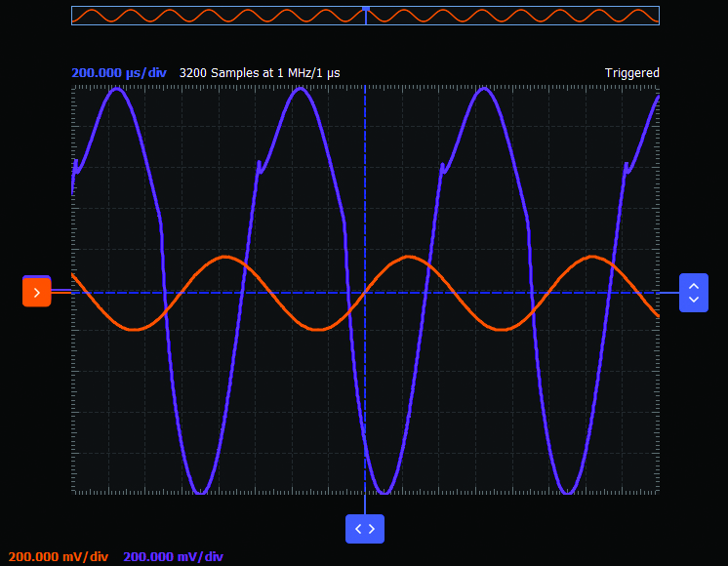
Task: Click the right arrow on bottom time handle
Action: click(372, 528)
